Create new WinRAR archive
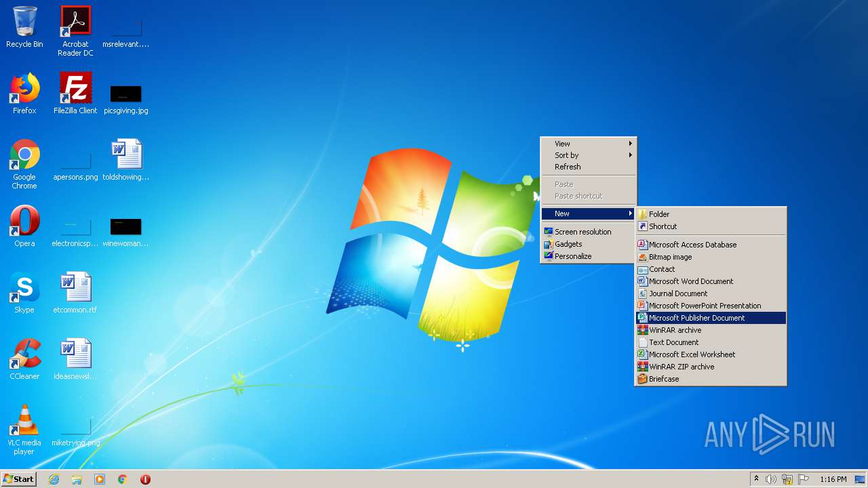 tap(711, 330)
